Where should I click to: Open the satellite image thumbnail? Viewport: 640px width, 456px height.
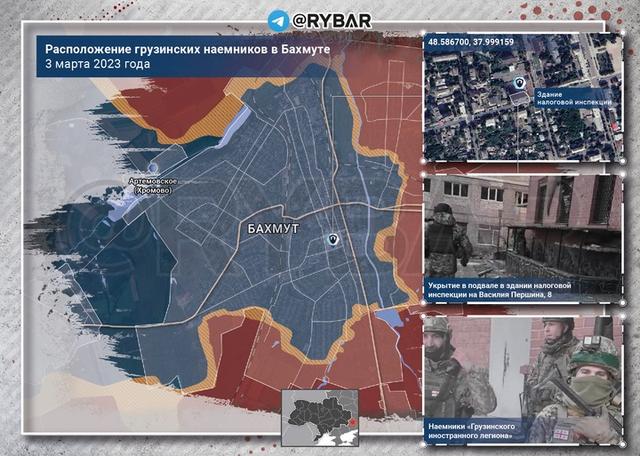click(x=523, y=98)
